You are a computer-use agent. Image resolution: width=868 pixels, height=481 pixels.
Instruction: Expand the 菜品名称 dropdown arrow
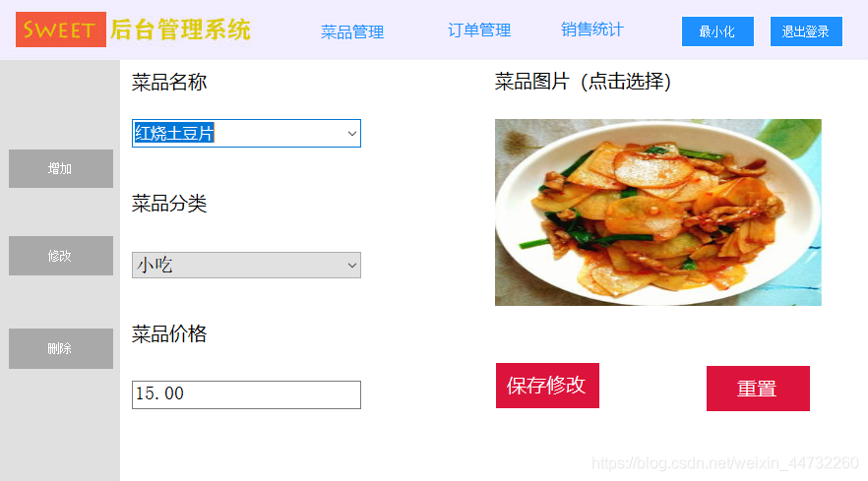pos(351,134)
